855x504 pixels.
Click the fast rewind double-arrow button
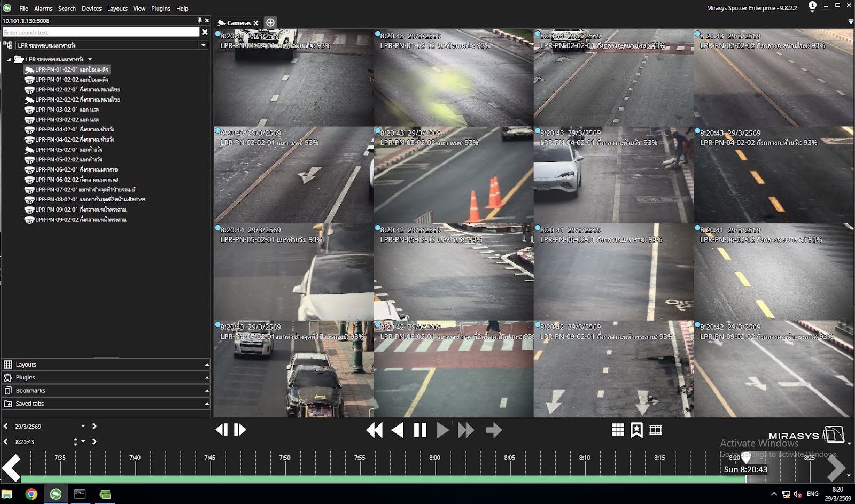[374, 430]
